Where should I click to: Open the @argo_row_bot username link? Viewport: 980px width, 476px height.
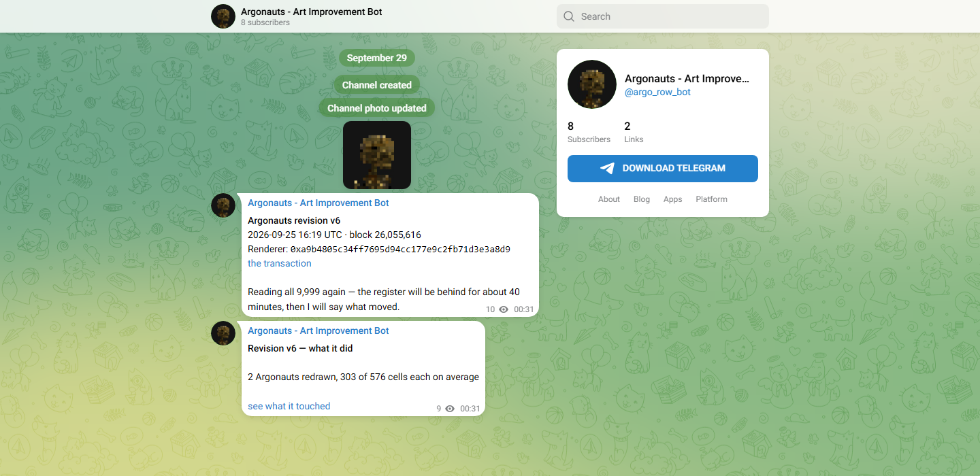click(x=657, y=92)
